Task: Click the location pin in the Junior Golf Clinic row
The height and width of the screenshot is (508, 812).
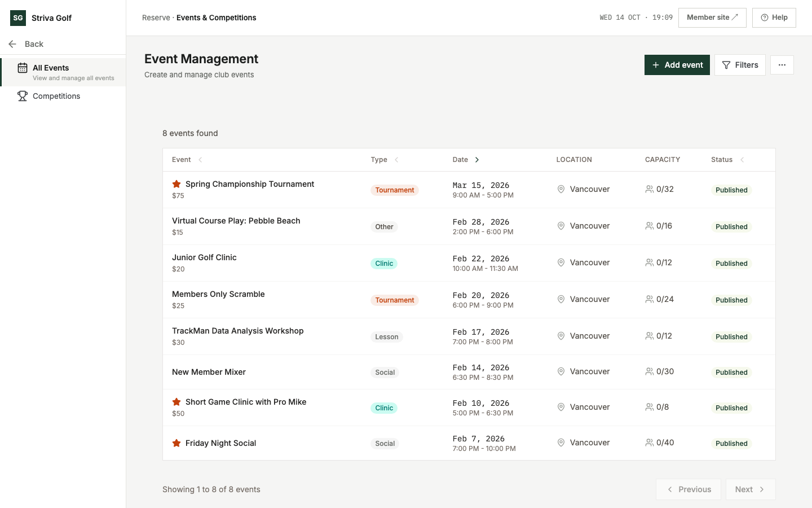Action: (x=561, y=262)
